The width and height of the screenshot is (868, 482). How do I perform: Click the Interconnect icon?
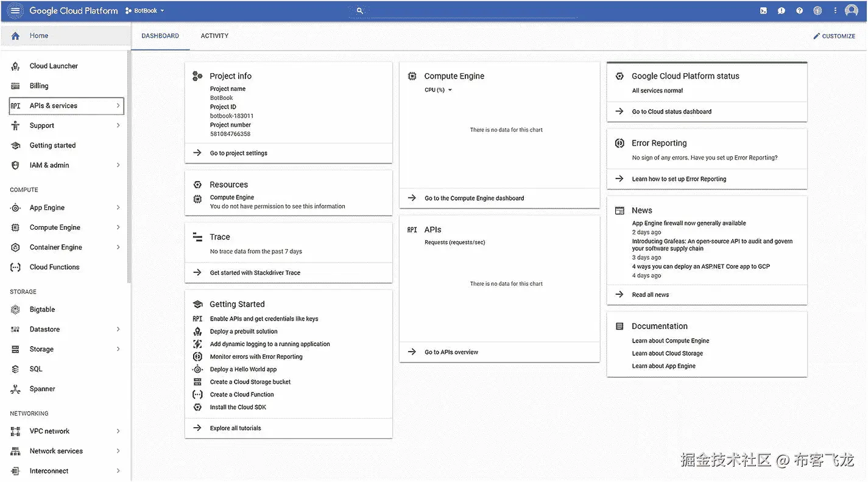click(16, 471)
